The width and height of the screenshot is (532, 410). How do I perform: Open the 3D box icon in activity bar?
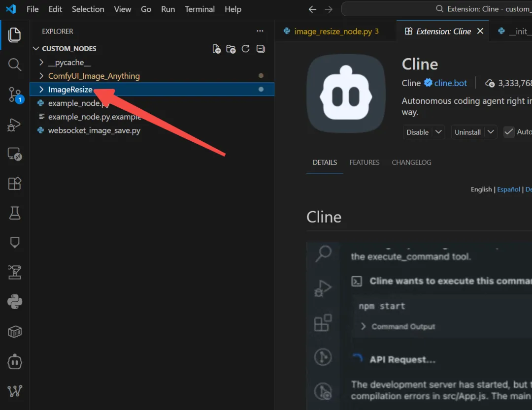point(15,332)
